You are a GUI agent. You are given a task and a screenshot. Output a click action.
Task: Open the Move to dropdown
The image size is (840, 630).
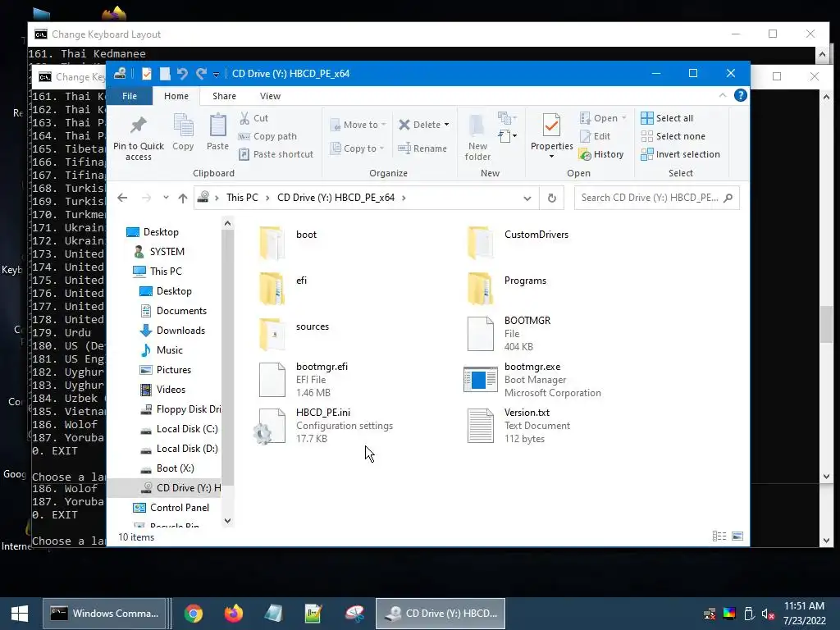point(358,125)
